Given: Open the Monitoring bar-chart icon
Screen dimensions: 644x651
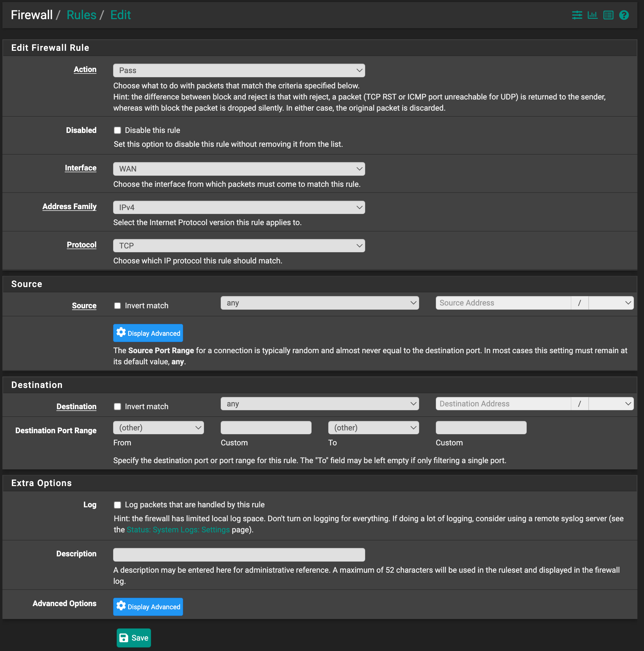Looking at the screenshot, I should (x=593, y=15).
